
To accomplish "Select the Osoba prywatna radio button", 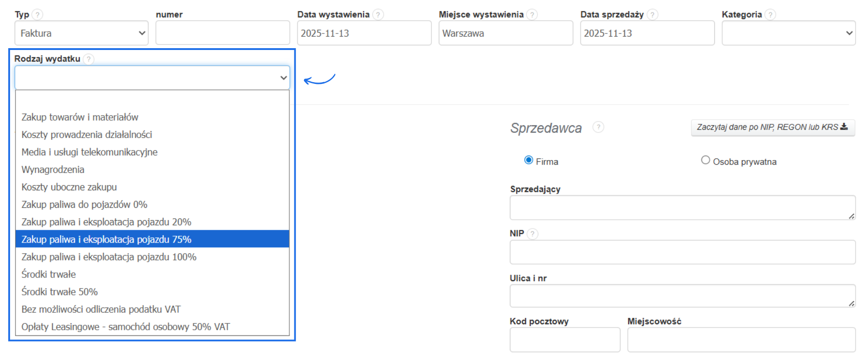I will tap(706, 160).
